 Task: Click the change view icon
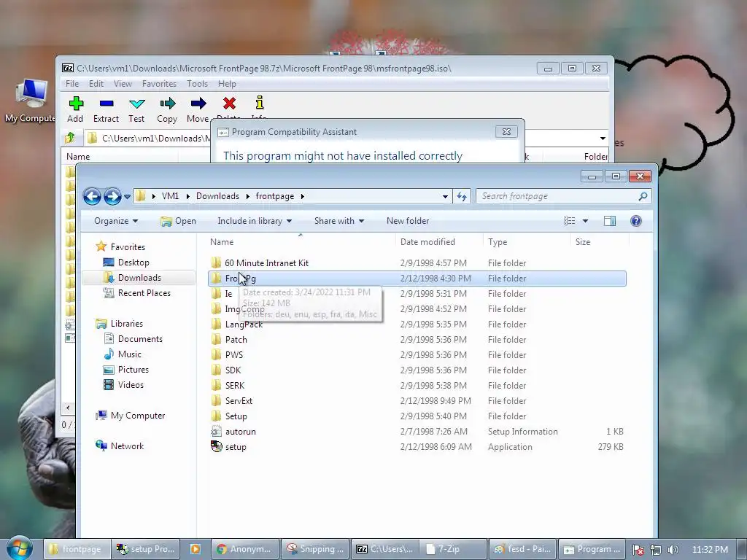pos(569,221)
